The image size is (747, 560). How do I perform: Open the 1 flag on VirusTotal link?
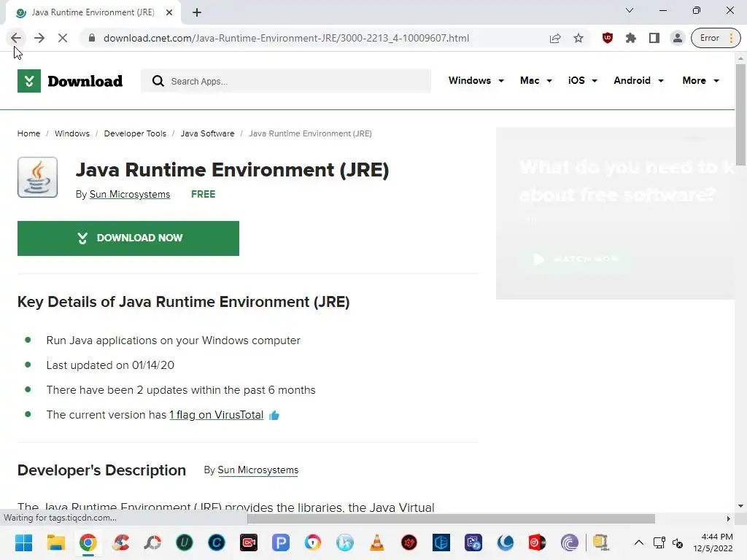coord(216,415)
